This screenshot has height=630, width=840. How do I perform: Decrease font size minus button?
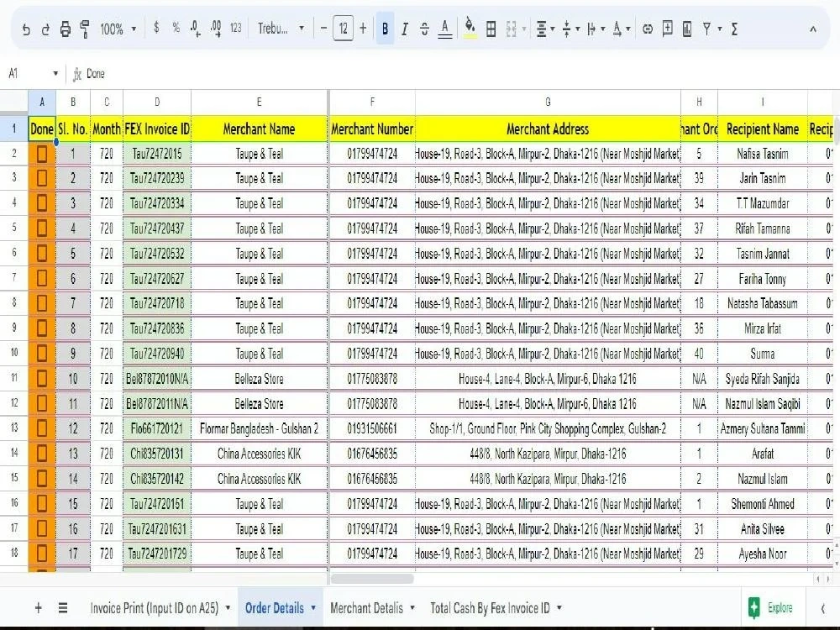click(323, 29)
